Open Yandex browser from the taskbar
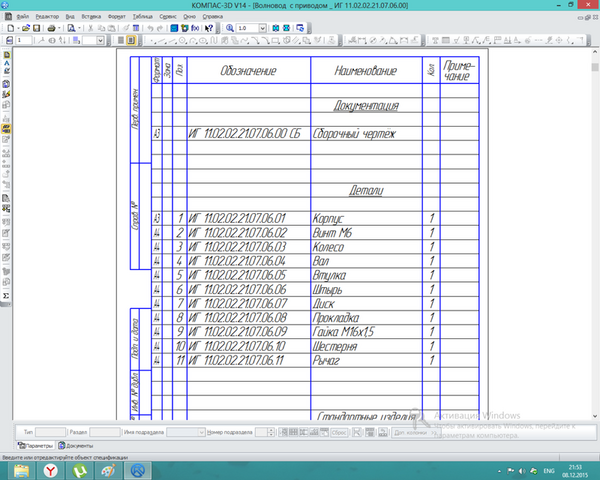The image size is (600, 480). click(x=51, y=470)
